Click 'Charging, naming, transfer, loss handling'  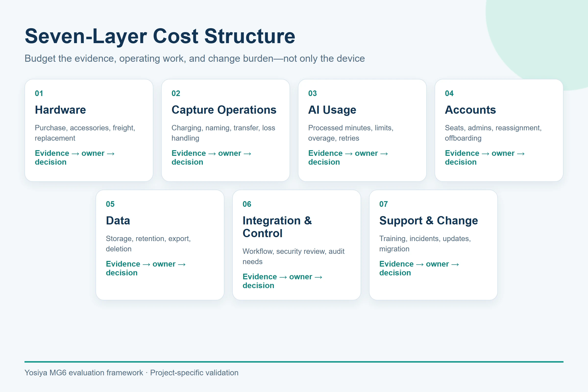[x=223, y=133]
